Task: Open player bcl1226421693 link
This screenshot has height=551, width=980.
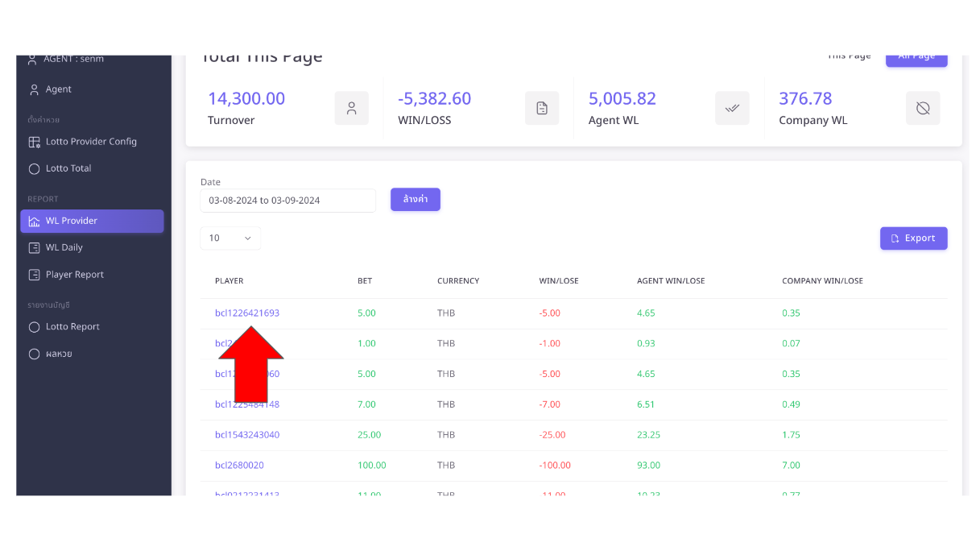Action: click(247, 313)
